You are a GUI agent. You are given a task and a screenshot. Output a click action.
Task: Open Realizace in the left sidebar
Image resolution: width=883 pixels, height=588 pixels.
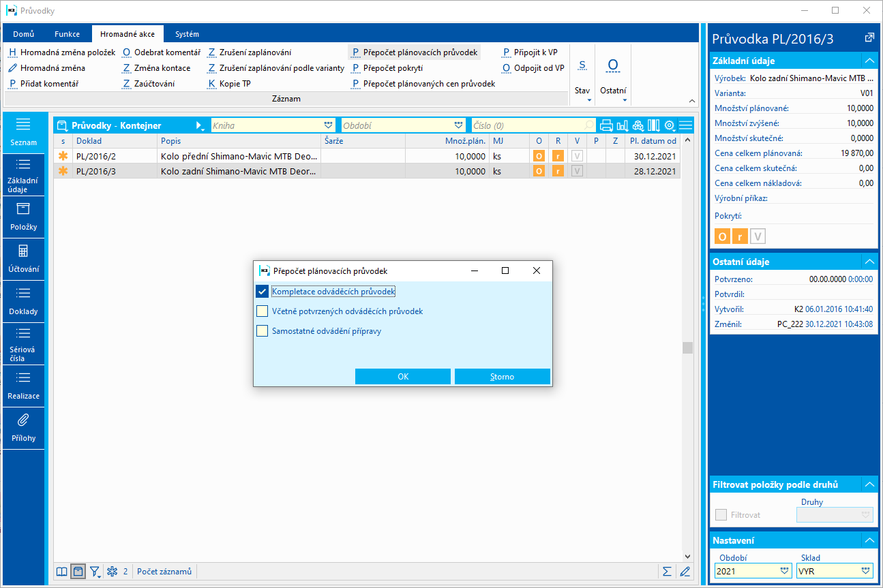click(x=24, y=386)
